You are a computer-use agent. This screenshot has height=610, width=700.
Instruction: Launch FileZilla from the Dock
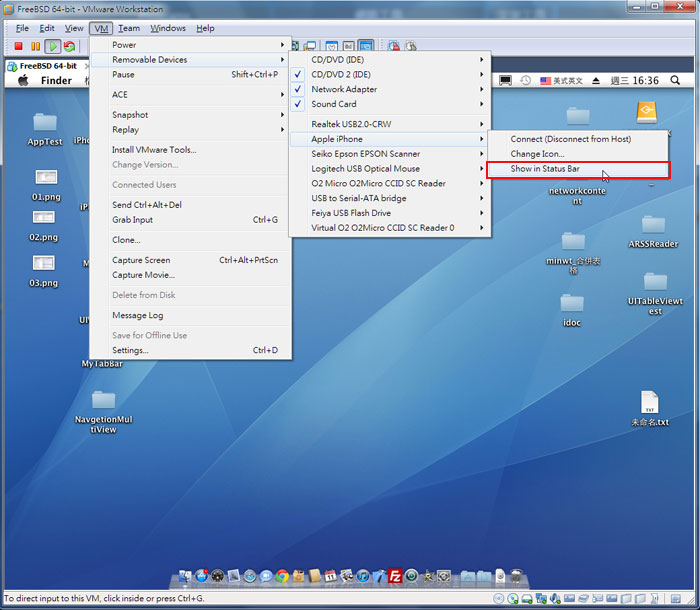click(x=395, y=576)
